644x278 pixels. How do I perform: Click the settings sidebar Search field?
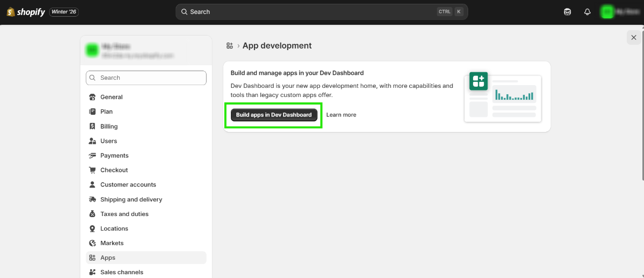146,78
